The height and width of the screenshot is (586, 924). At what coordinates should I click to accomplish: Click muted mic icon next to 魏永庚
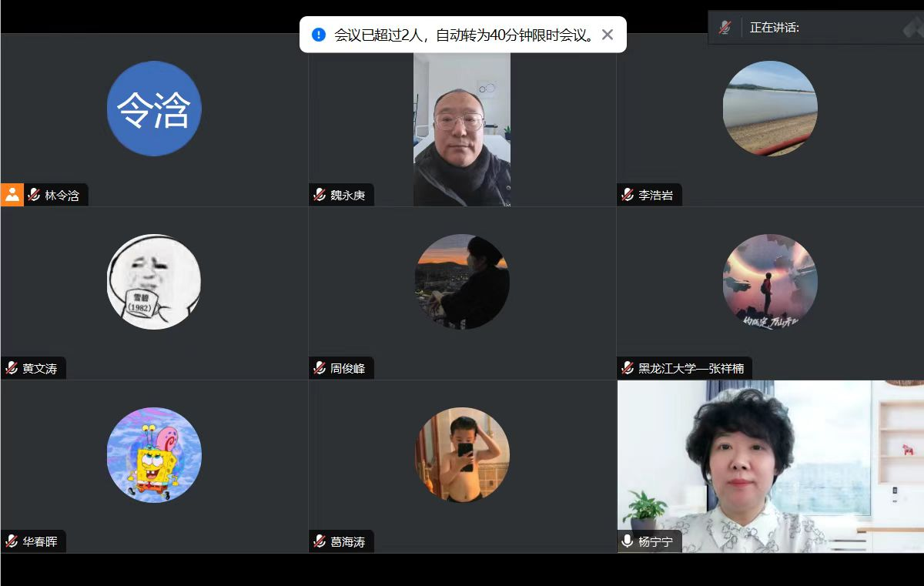point(320,195)
